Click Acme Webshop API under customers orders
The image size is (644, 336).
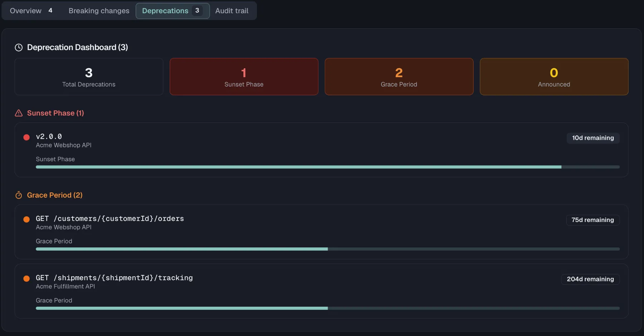point(64,227)
